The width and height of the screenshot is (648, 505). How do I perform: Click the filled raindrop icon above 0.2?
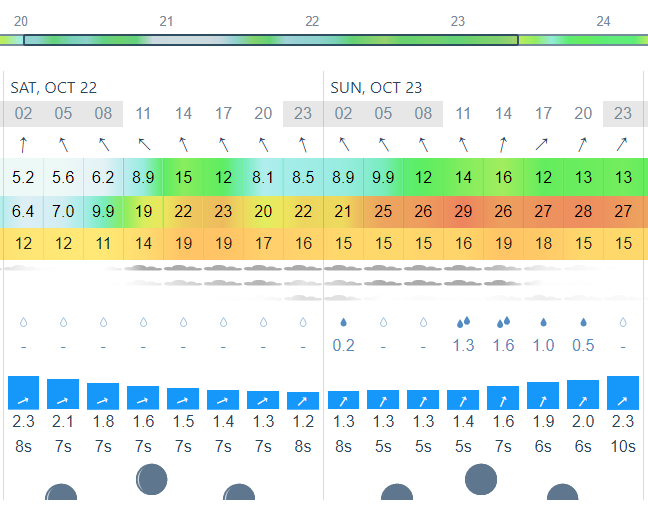pyautogui.click(x=343, y=322)
